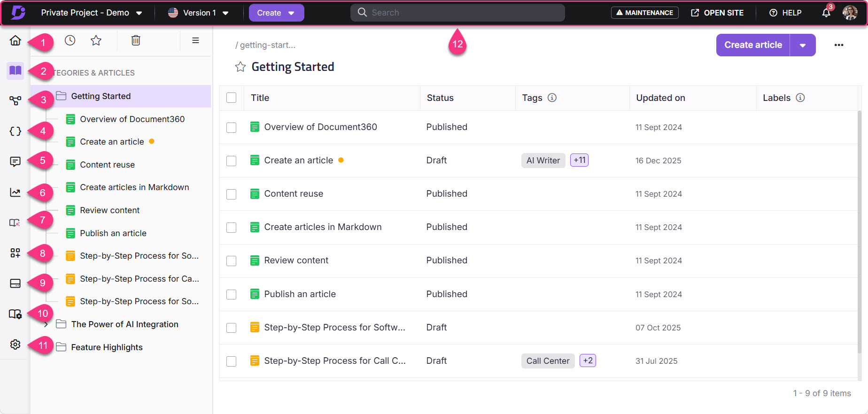
Task: Click inside the Search field
Action: coord(457,12)
